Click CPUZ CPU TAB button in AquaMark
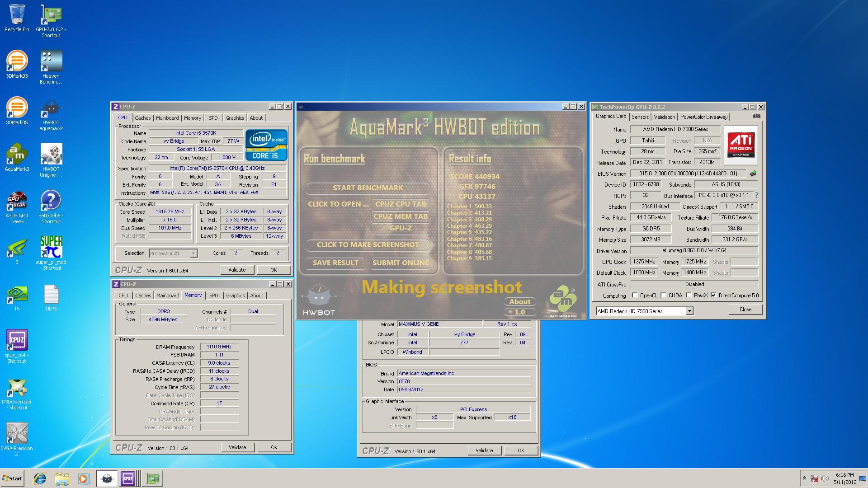This screenshot has height=488, width=868. pyautogui.click(x=401, y=204)
